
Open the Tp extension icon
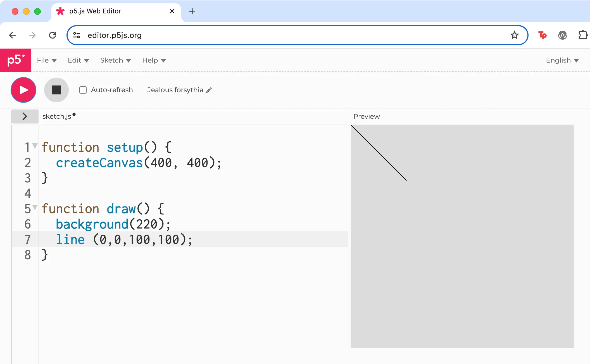point(542,35)
